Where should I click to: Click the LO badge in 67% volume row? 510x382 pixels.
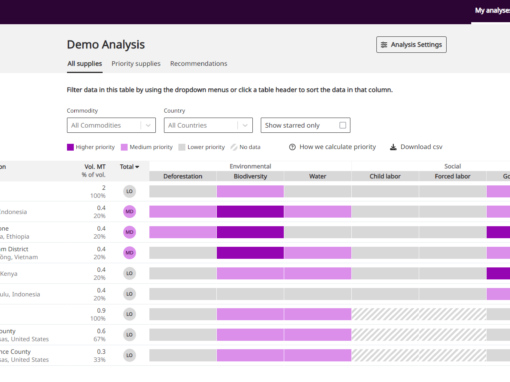[x=129, y=335]
